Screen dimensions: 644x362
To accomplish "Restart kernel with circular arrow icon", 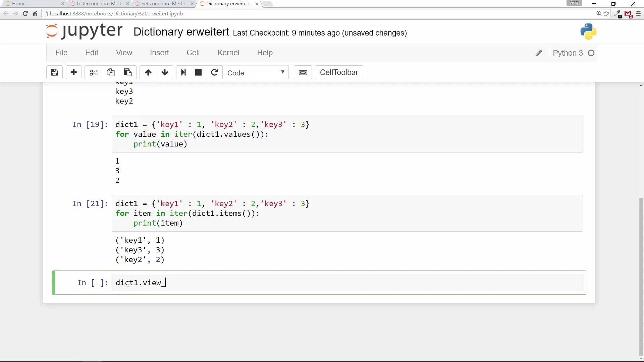I will coord(214,72).
